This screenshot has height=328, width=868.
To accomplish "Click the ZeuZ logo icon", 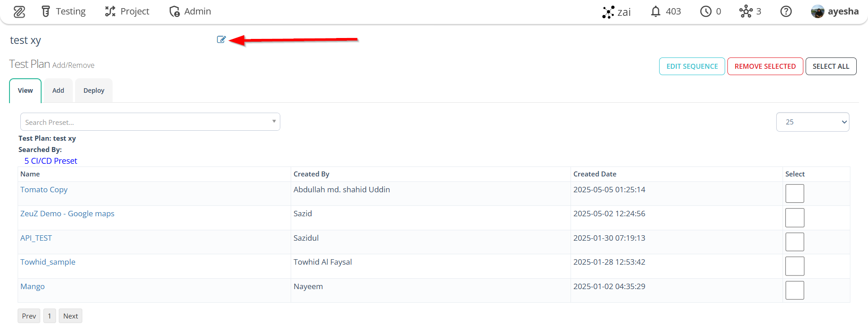I will (19, 12).
